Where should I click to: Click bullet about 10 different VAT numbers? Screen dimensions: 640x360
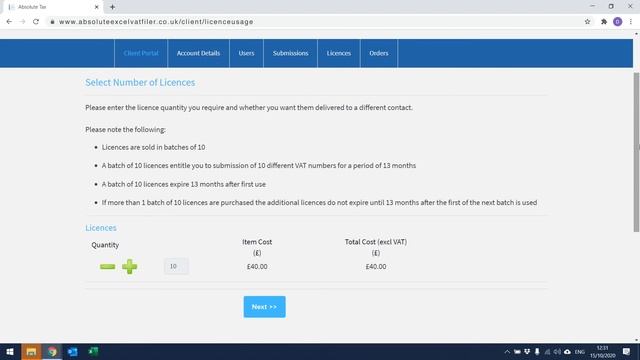(x=259, y=166)
